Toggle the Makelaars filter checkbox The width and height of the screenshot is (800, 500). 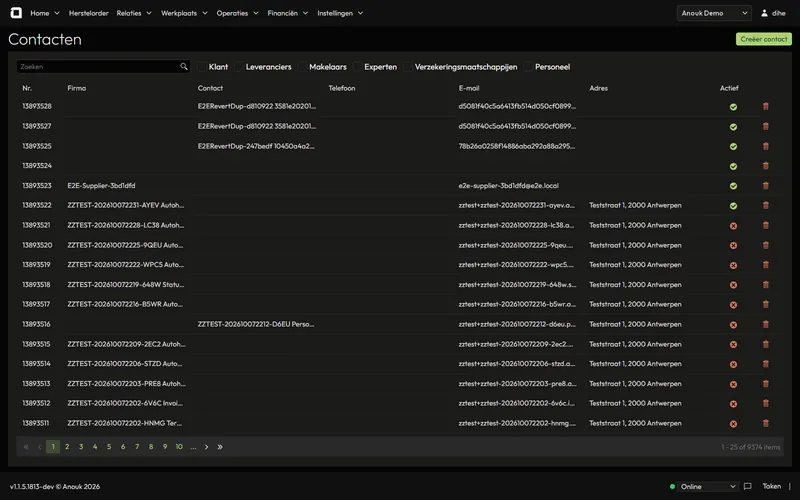[x=303, y=67]
